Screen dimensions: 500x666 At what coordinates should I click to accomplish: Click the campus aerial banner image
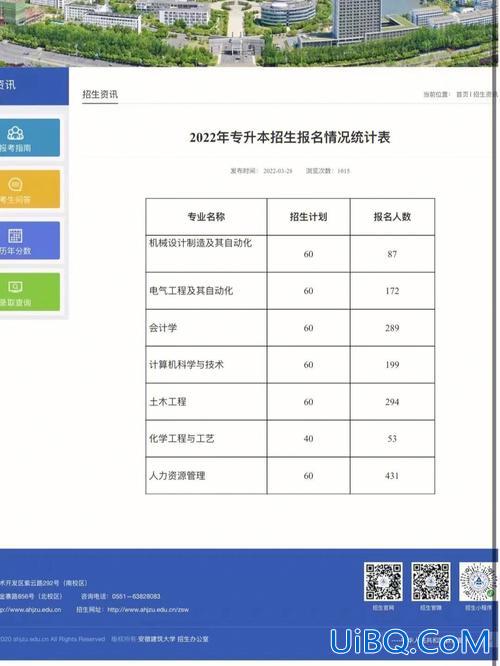click(x=249, y=33)
